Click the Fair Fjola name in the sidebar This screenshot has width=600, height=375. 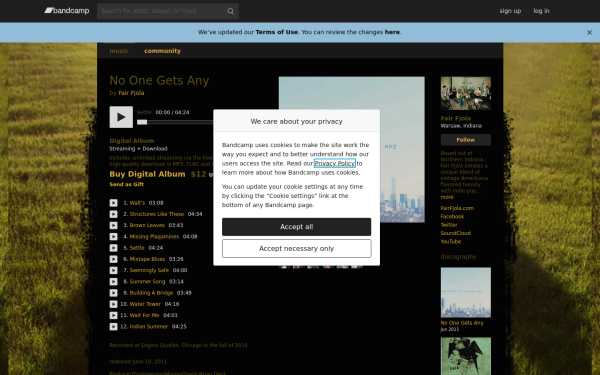click(x=456, y=118)
